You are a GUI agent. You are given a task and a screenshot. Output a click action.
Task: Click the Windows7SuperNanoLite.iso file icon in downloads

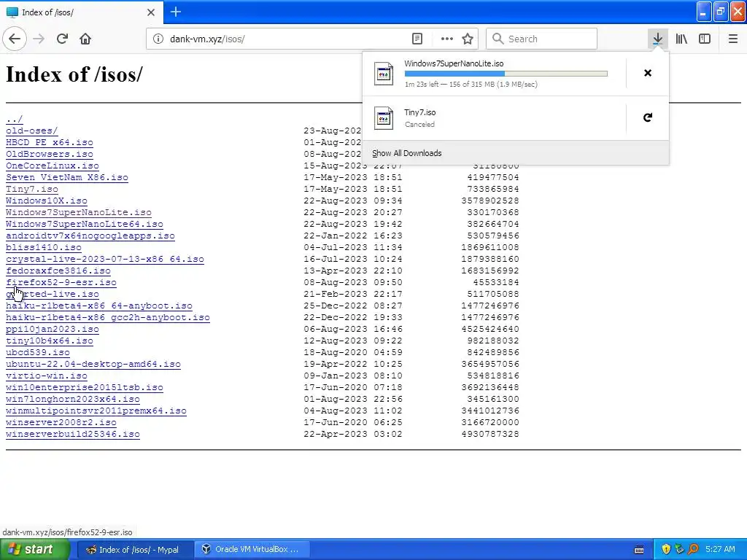point(384,74)
